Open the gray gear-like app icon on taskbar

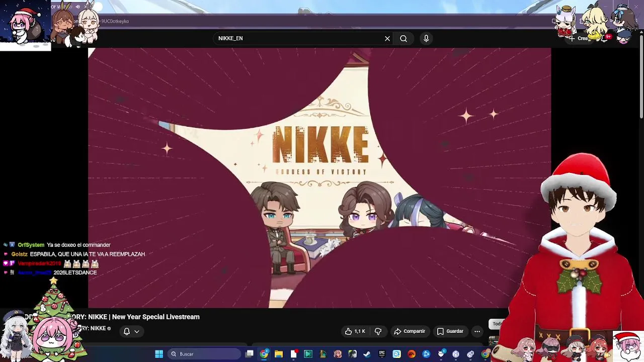click(470, 354)
